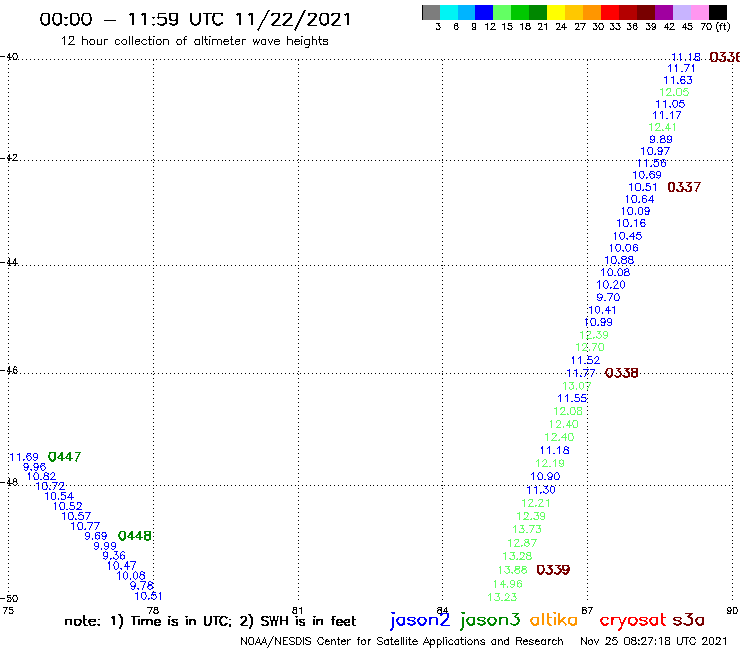
Task: Click the wave height value 10.69
Action: point(647,175)
